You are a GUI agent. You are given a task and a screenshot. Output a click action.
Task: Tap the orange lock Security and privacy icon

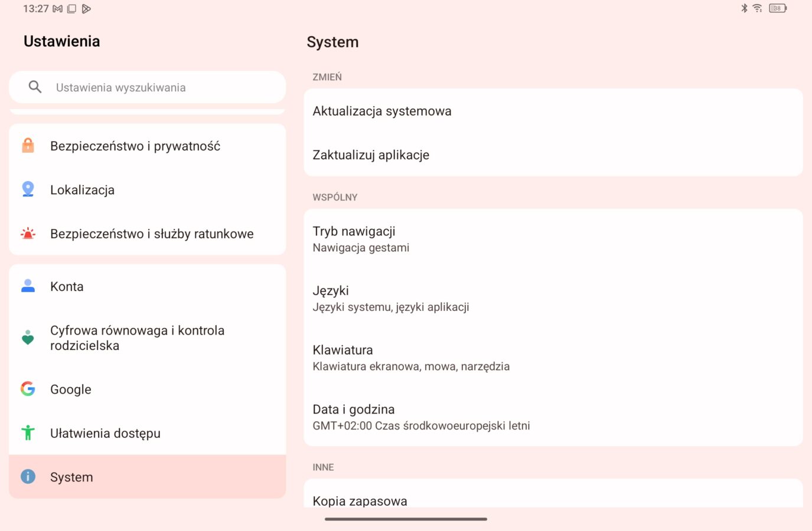28,145
